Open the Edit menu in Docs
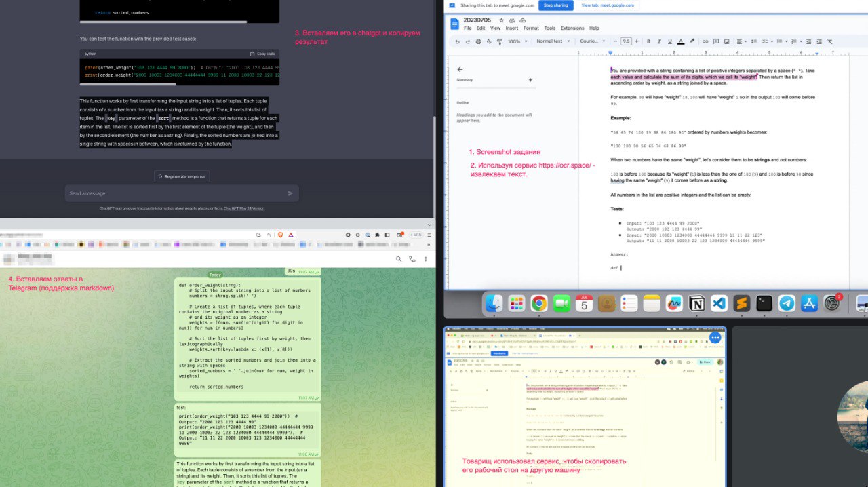 [x=481, y=28]
